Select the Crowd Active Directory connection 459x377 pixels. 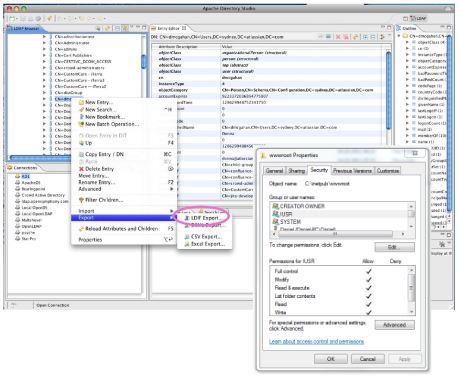point(43,195)
